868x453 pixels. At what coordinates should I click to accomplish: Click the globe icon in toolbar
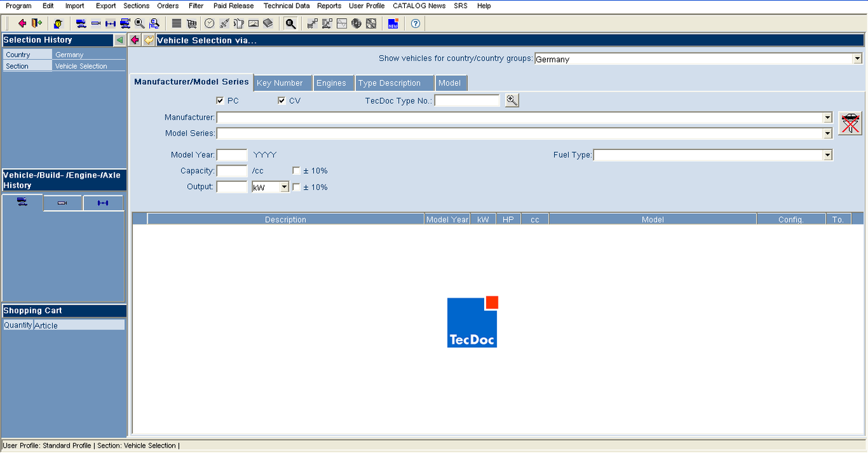356,23
